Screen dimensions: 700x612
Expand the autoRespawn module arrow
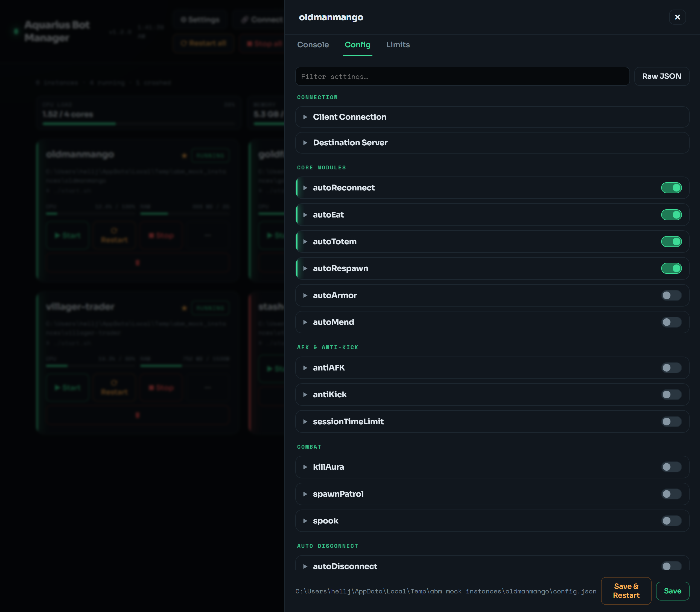pos(305,268)
